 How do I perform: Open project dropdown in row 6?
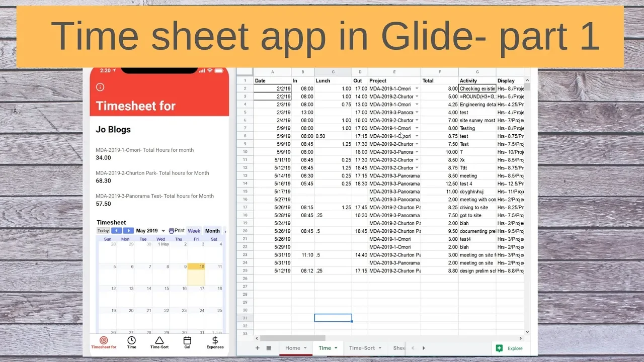click(417, 120)
